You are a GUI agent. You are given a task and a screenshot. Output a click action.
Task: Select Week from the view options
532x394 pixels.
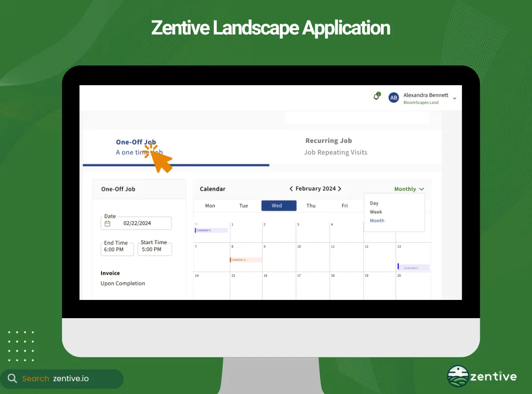(376, 212)
